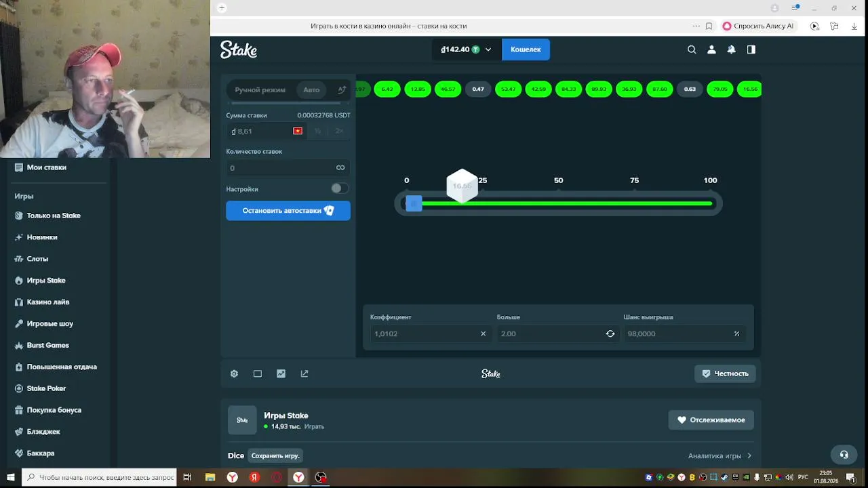Open the Честность fairness button
Screen dimensions: 868x488
coord(725,373)
